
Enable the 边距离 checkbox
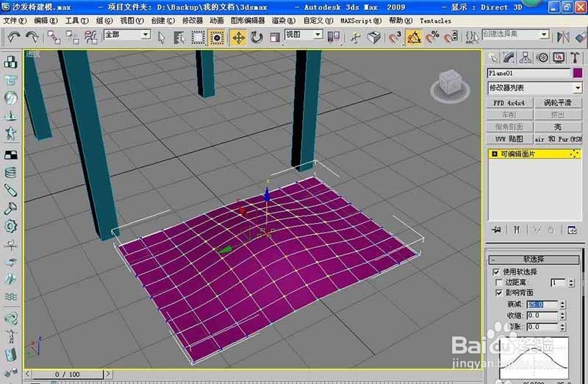499,282
